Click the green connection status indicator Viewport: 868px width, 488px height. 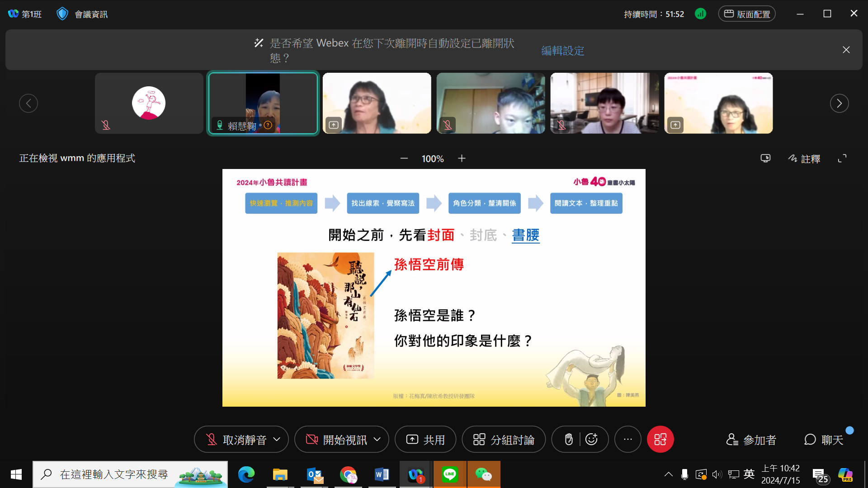pyautogui.click(x=700, y=14)
